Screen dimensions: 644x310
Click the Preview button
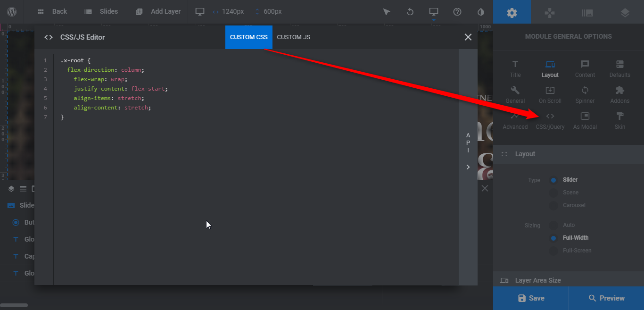[606, 298]
